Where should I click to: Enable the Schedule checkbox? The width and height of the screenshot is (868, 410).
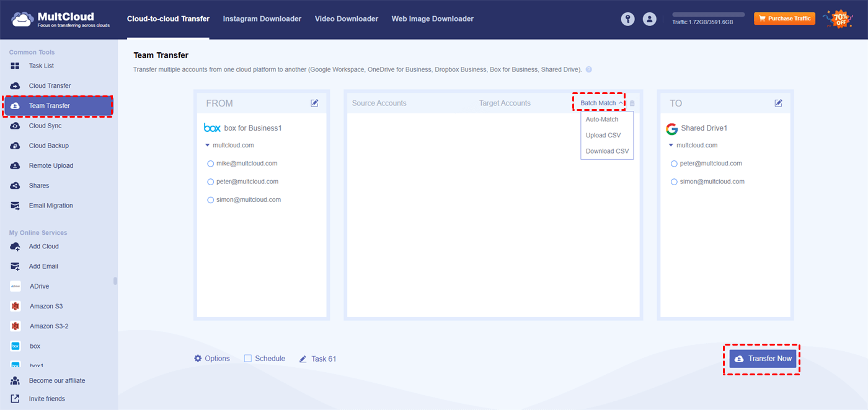tap(247, 359)
